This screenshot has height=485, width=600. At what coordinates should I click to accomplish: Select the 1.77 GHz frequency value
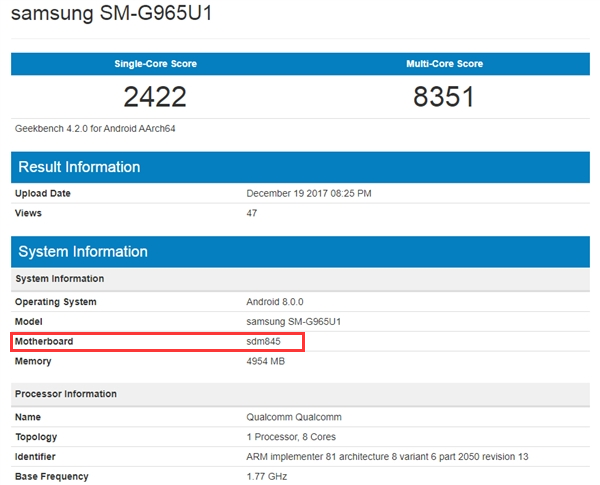pyautogui.click(x=267, y=477)
